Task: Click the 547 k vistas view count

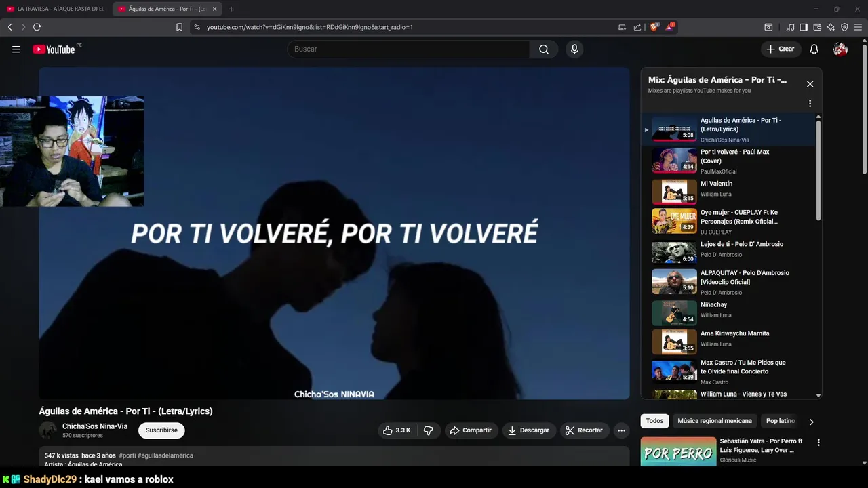Action: pyautogui.click(x=62, y=455)
